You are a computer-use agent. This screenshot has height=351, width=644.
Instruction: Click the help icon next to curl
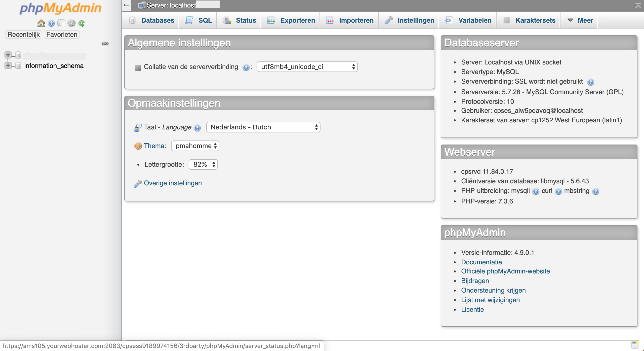(558, 191)
